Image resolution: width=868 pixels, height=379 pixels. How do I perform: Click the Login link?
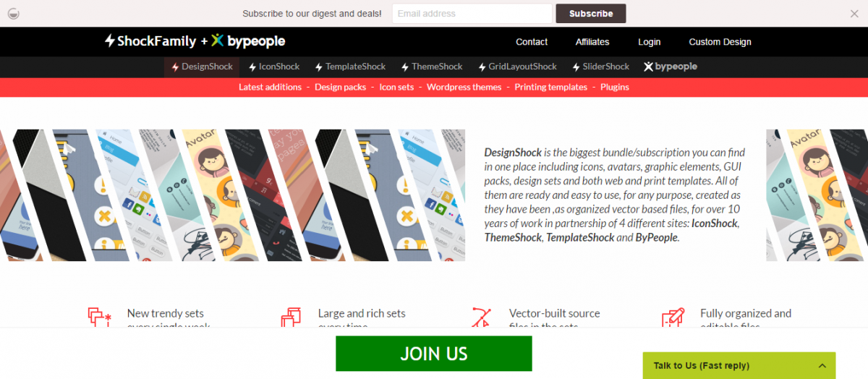pos(649,42)
